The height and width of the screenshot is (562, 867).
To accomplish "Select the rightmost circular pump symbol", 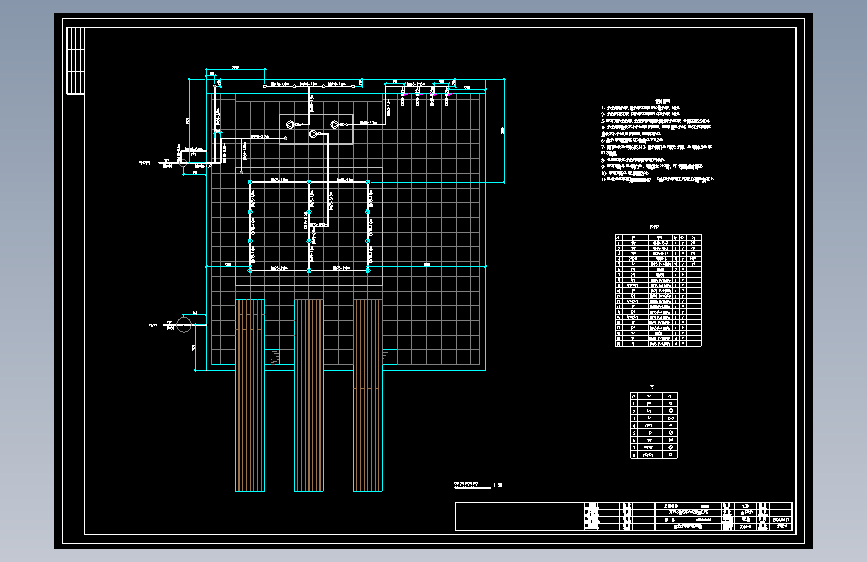I will tap(335, 124).
